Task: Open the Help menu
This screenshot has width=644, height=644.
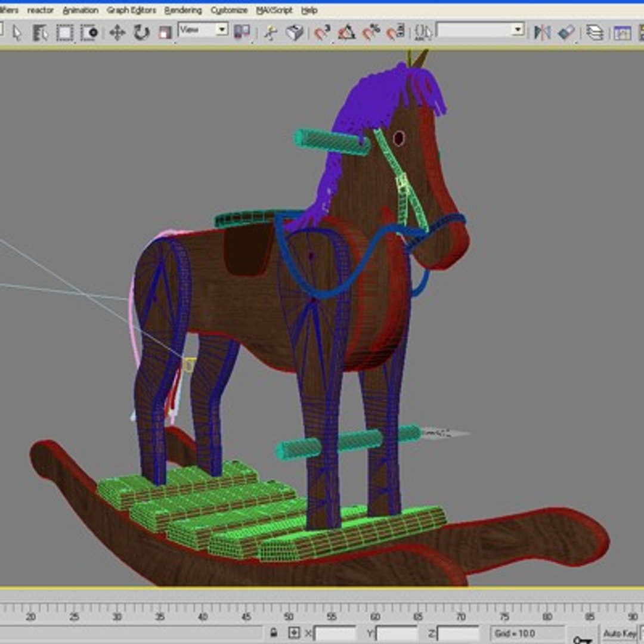Action: point(309,10)
